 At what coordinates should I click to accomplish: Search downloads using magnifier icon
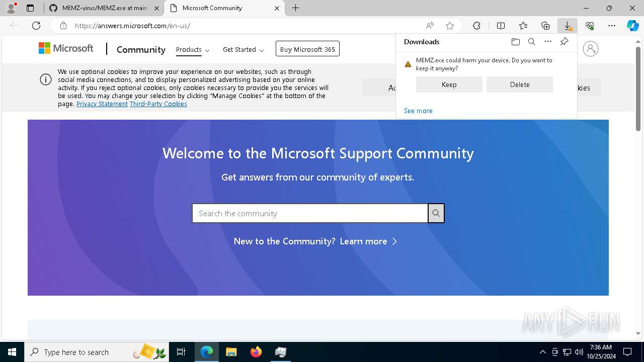pos(531,42)
